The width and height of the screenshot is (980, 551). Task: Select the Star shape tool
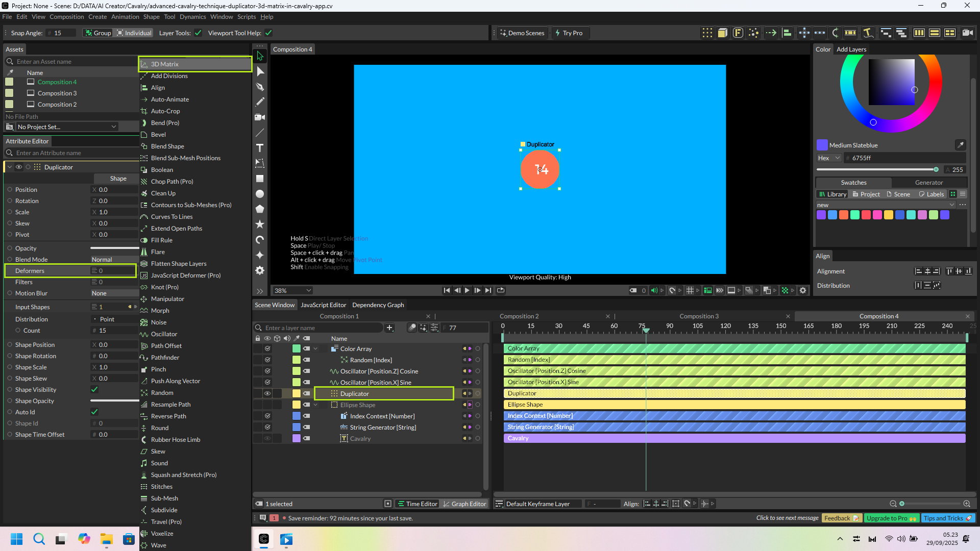[x=260, y=224]
